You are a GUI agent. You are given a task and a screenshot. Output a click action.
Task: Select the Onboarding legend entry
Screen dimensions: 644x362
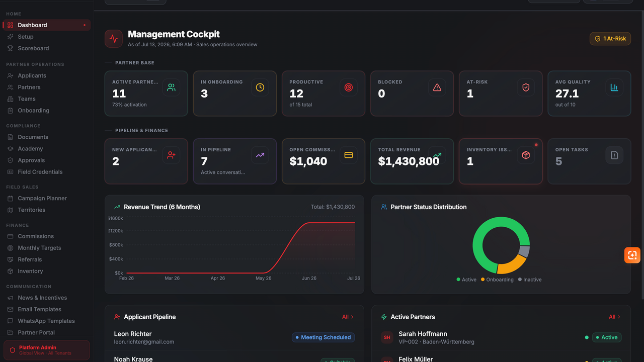(x=497, y=280)
